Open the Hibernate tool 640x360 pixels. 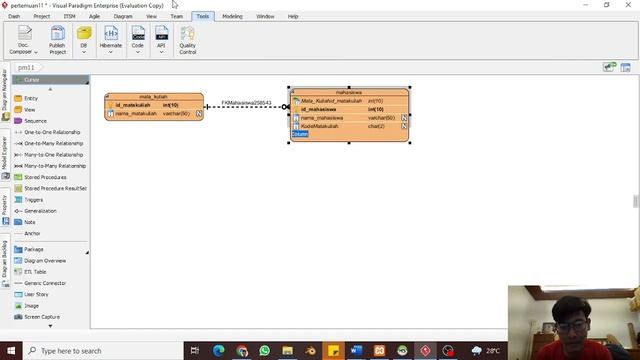(x=111, y=40)
